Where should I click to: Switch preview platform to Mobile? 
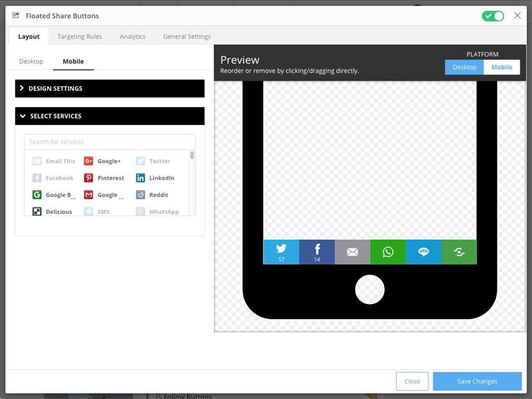click(x=502, y=67)
